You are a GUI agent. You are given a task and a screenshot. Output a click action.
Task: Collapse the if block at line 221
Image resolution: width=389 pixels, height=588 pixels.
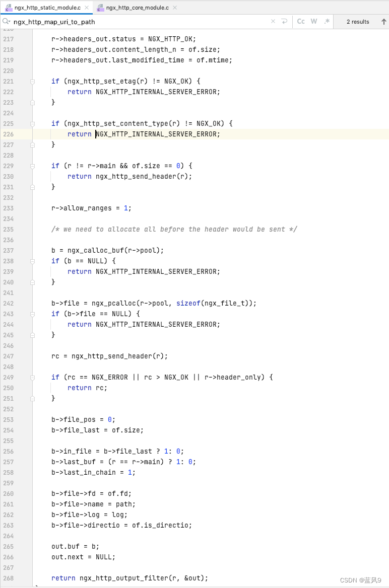point(32,82)
